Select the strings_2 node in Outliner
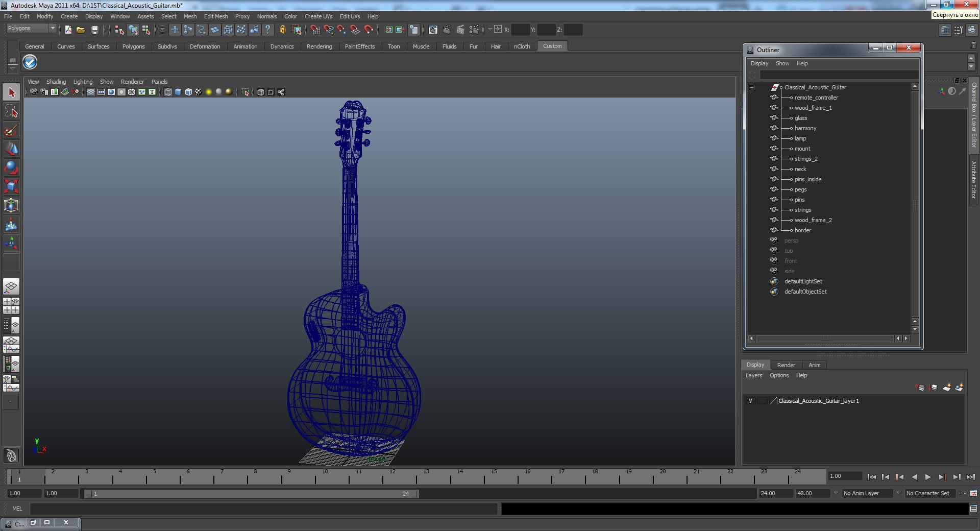 click(x=806, y=159)
